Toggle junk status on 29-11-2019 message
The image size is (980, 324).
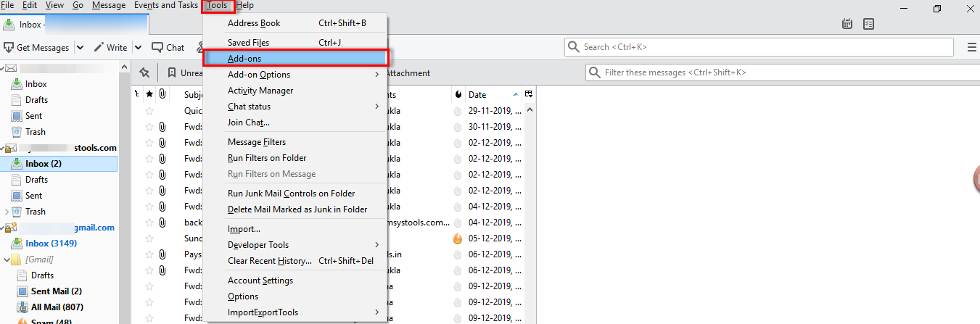[x=458, y=112]
